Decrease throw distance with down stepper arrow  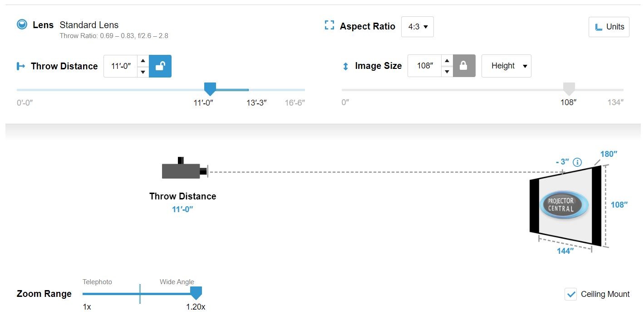tap(143, 72)
